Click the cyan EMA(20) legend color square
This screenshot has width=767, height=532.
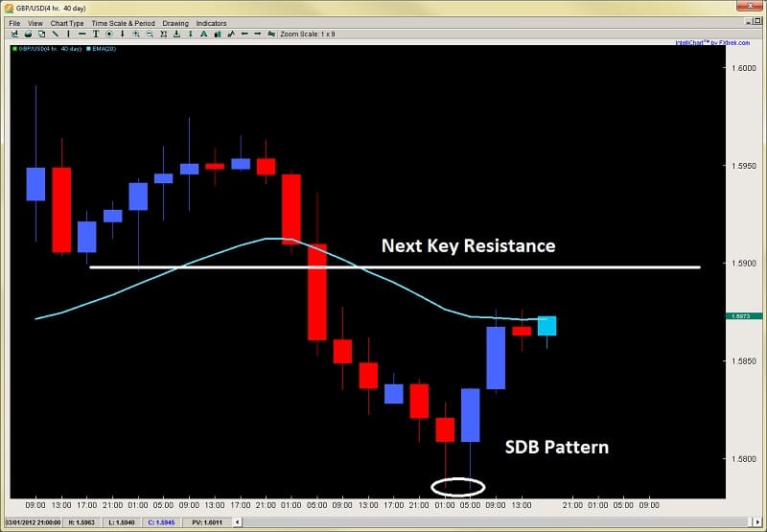tap(88, 49)
